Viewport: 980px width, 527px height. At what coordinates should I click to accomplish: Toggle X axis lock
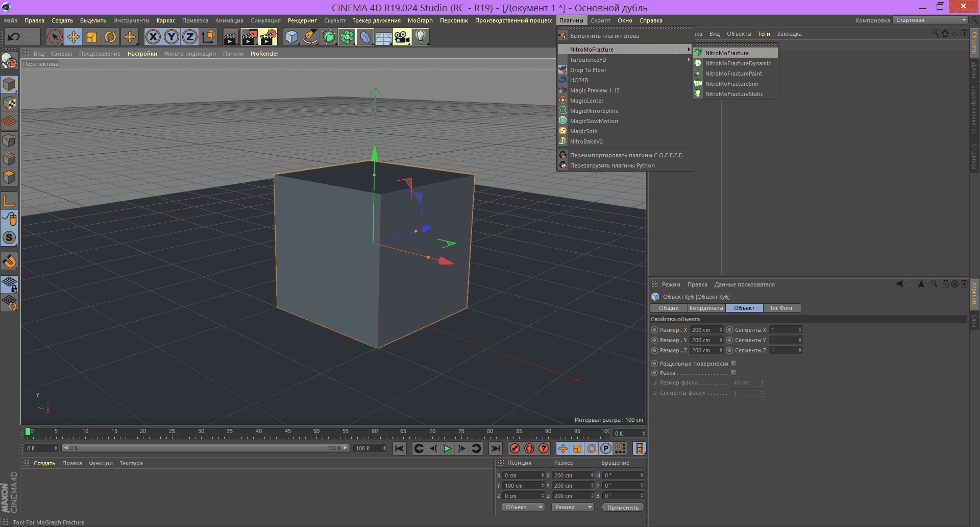click(153, 37)
